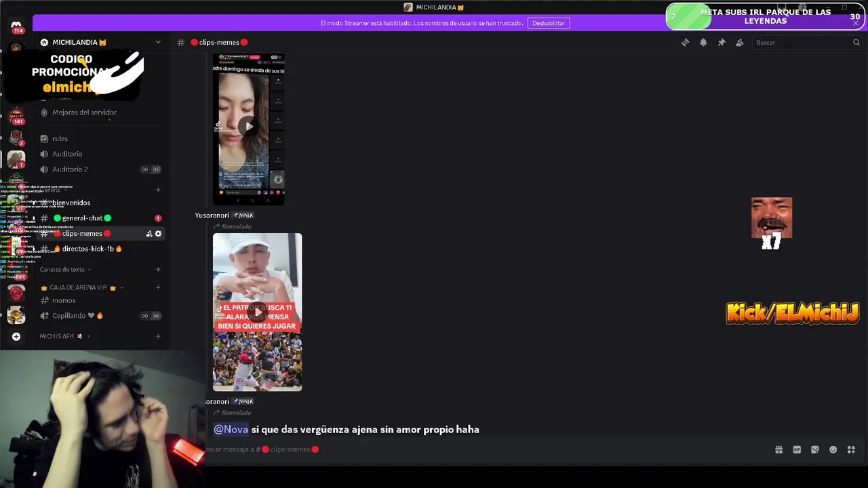Expand the MICHILANDIA server menu chevron
868x488 pixels.
pyautogui.click(x=158, y=42)
